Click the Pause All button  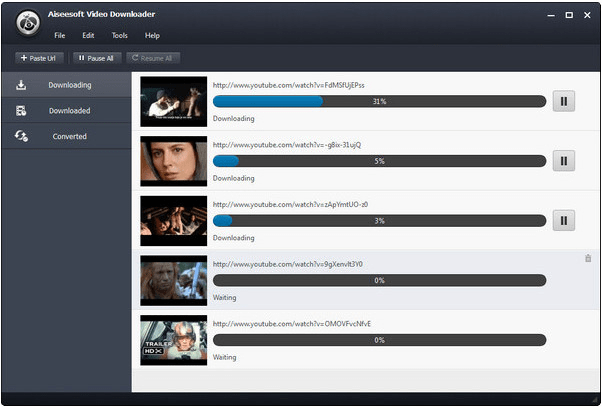coord(97,58)
